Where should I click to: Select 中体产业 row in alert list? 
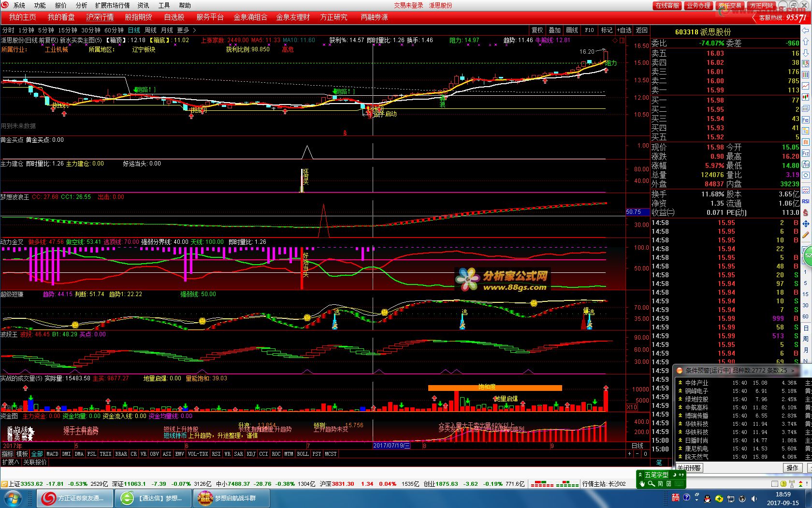pos(743,383)
